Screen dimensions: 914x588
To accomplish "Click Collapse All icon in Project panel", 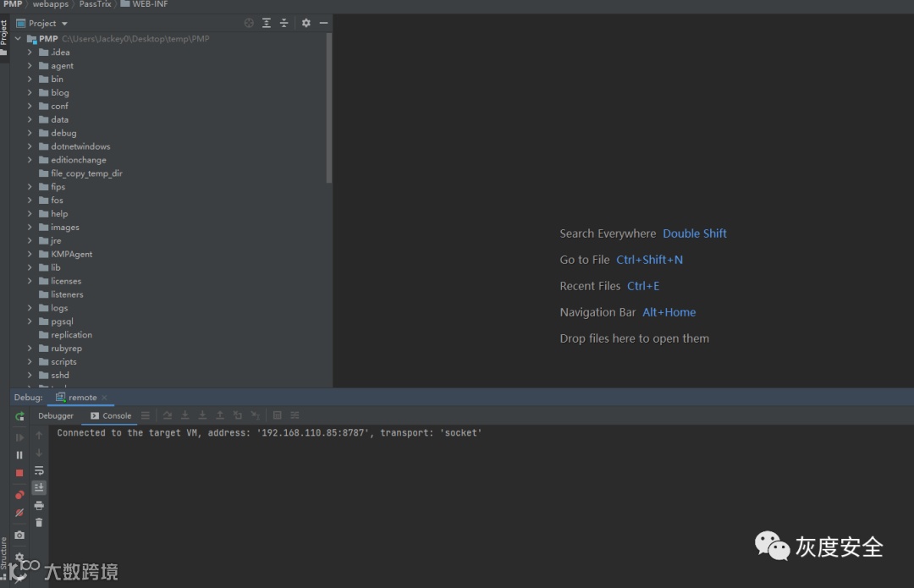I will point(284,23).
